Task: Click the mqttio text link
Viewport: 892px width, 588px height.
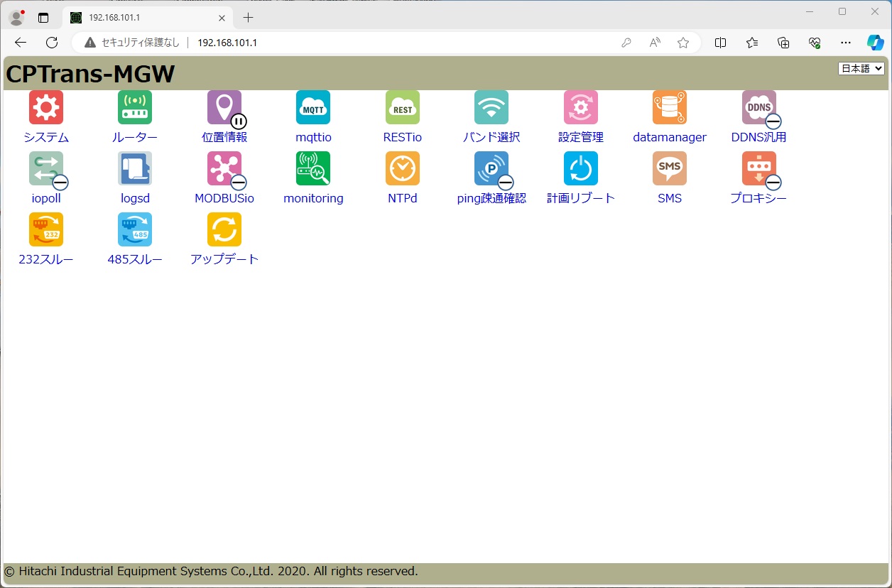Action: pos(313,137)
